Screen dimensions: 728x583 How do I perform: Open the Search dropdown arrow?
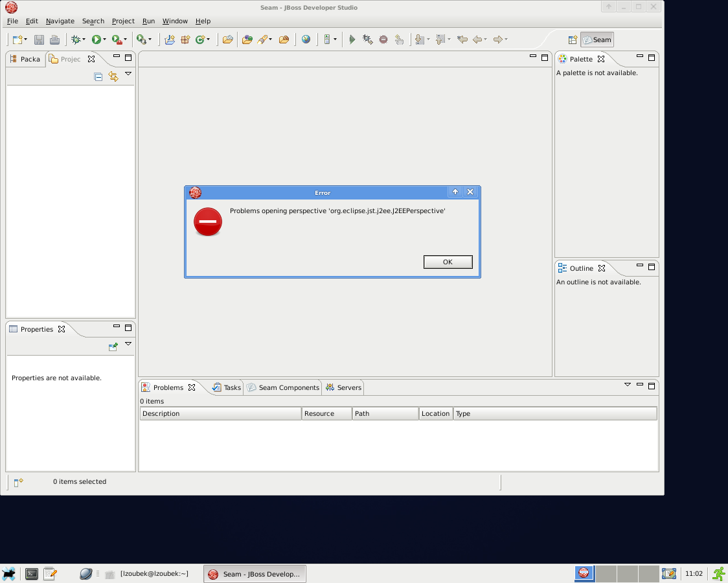[271, 40]
